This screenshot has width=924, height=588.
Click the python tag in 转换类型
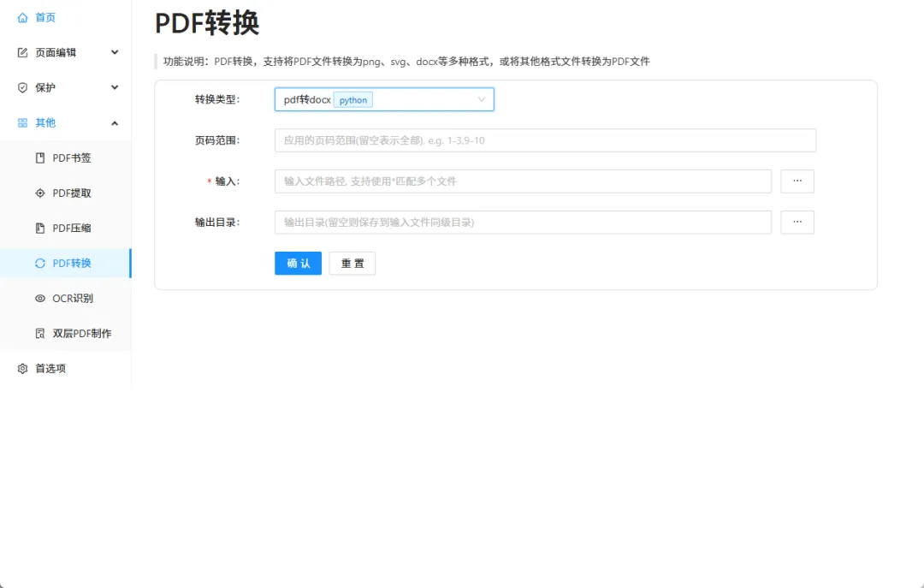click(353, 100)
